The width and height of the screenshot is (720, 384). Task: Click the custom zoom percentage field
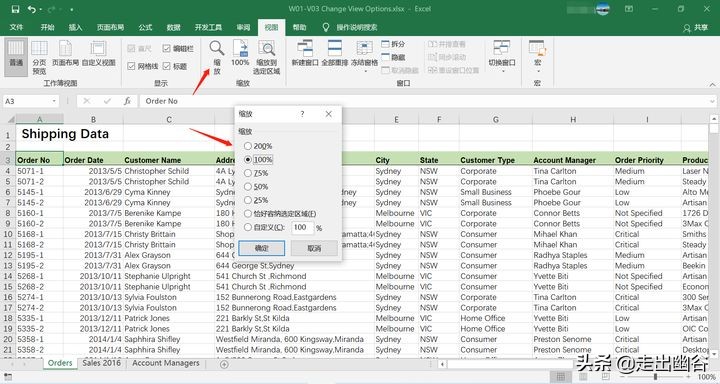[x=302, y=227]
